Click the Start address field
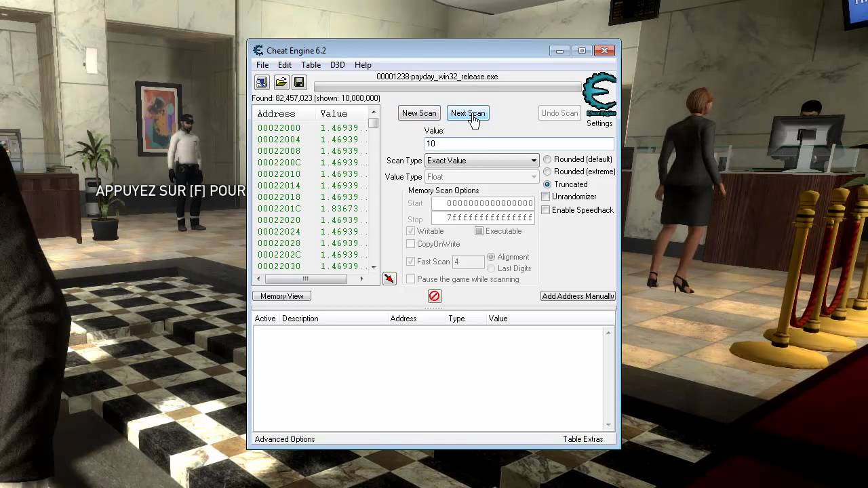 [x=483, y=203]
